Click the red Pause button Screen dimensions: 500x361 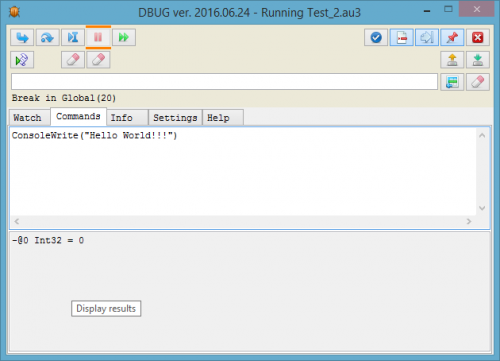click(x=98, y=37)
